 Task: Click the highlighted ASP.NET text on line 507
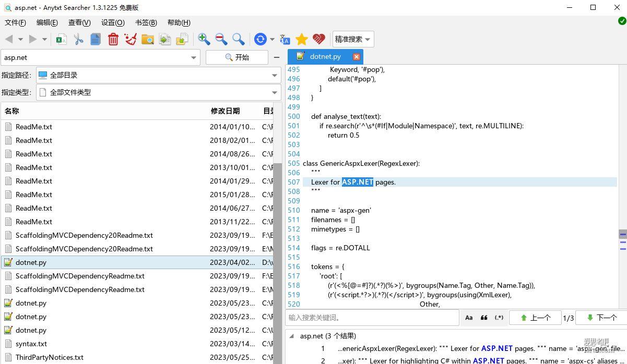click(358, 182)
